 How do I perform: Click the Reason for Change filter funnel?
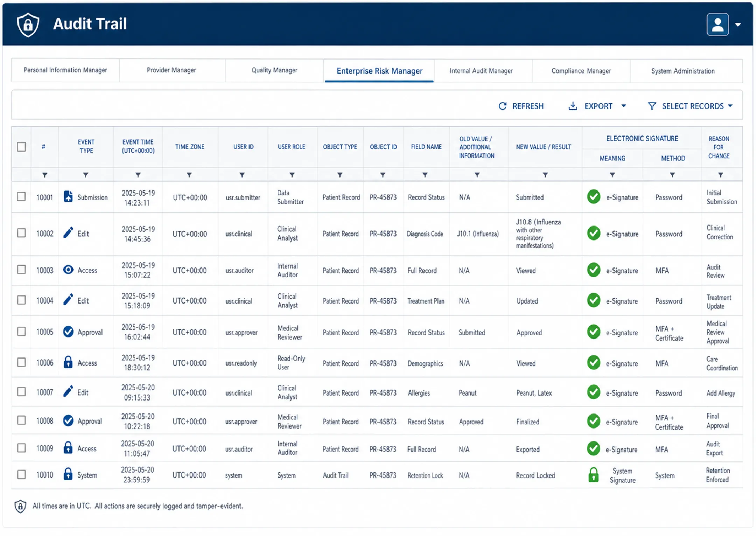(721, 175)
